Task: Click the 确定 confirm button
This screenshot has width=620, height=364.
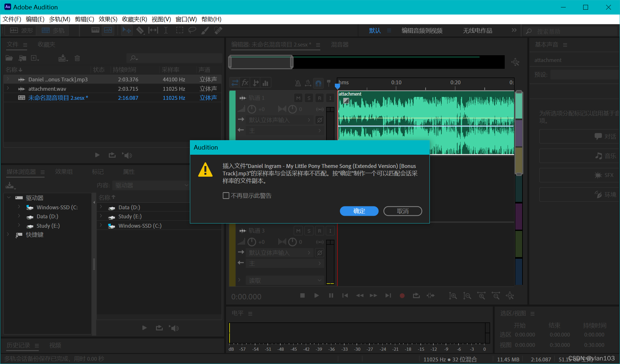Action: (x=359, y=211)
